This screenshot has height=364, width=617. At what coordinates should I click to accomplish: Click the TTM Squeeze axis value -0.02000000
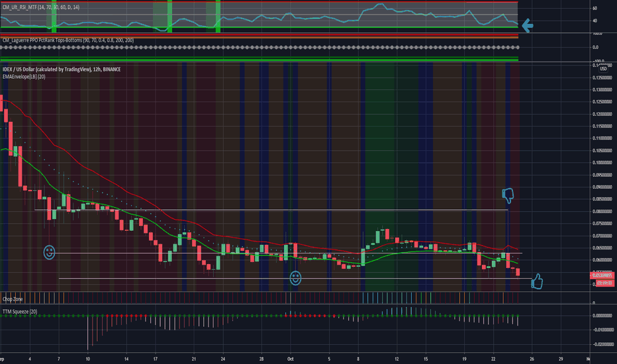(603, 344)
